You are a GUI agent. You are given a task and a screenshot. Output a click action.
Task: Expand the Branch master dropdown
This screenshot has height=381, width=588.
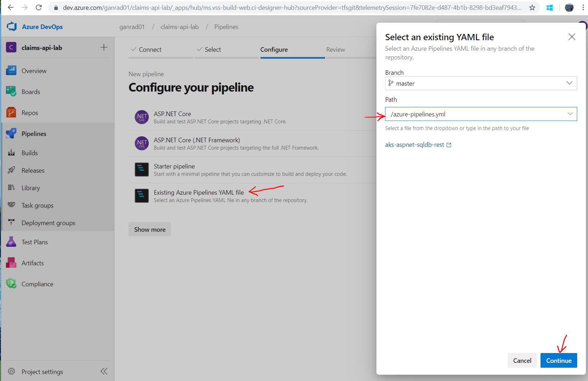481,83
